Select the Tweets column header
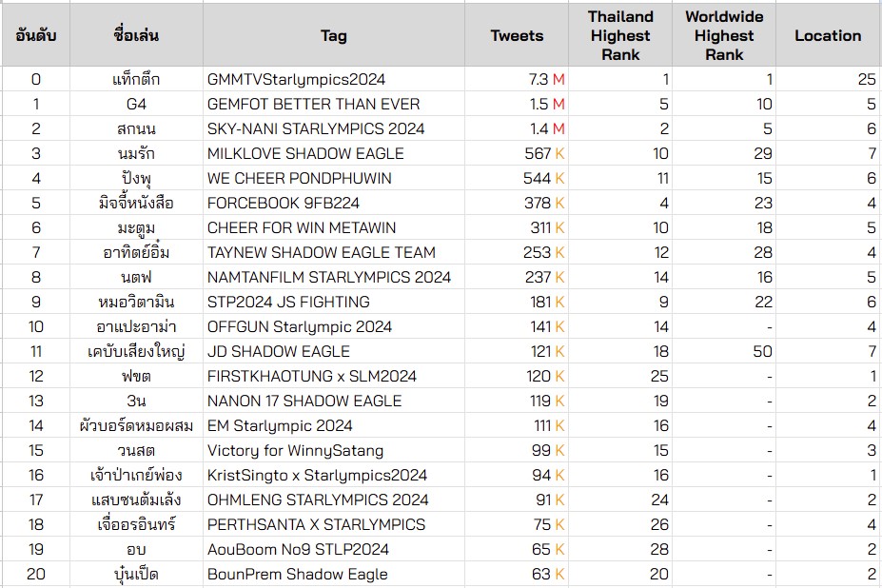Image resolution: width=882 pixels, height=588 pixels. point(517,35)
